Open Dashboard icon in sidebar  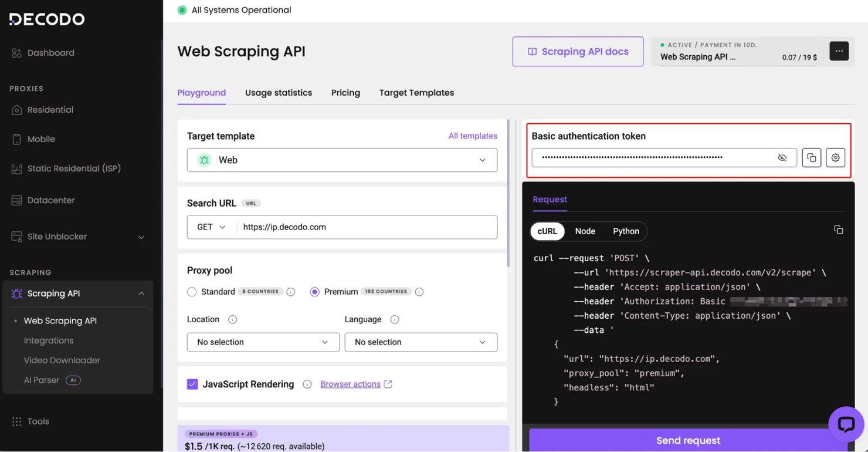(16, 53)
